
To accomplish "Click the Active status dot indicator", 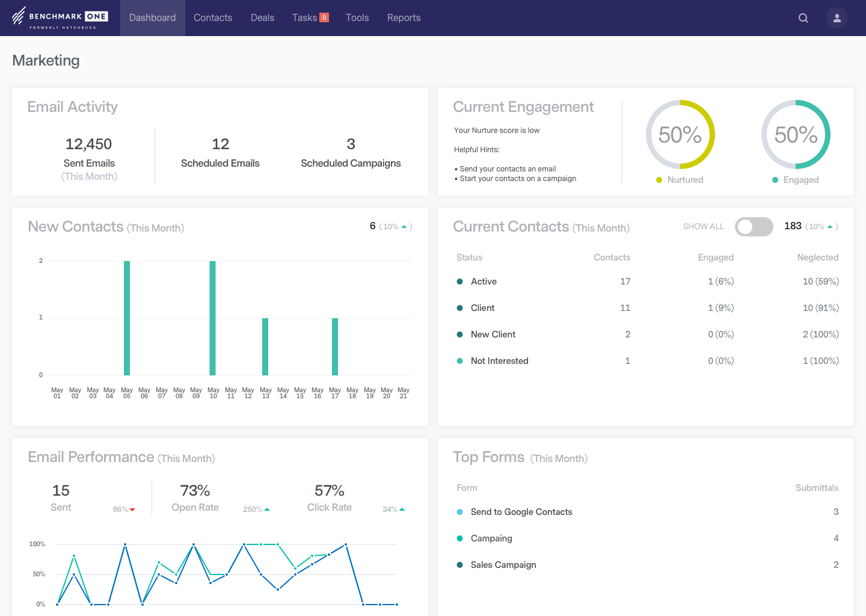I will tap(460, 281).
